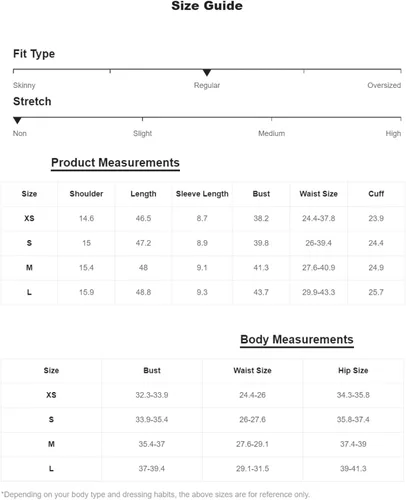Click the High label on Stretch scale
This screenshot has height=500, width=406.
393,134
